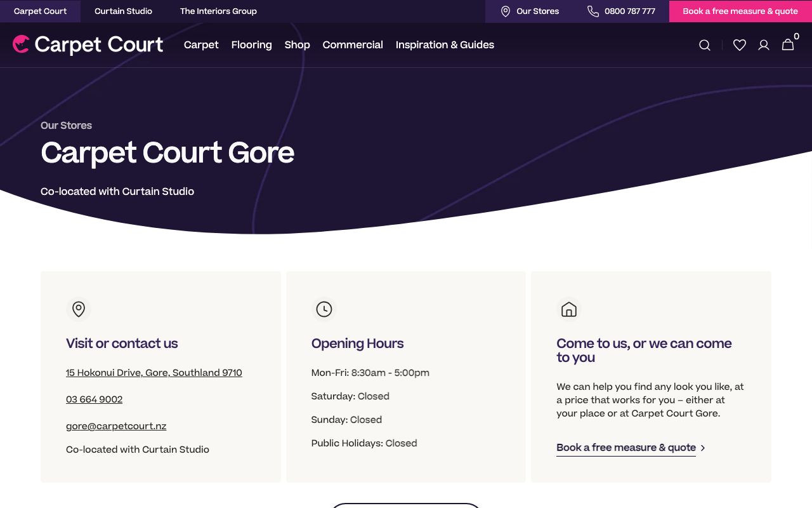Click phone number 03 664 9002
The width and height of the screenshot is (812, 508).
click(x=95, y=399)
